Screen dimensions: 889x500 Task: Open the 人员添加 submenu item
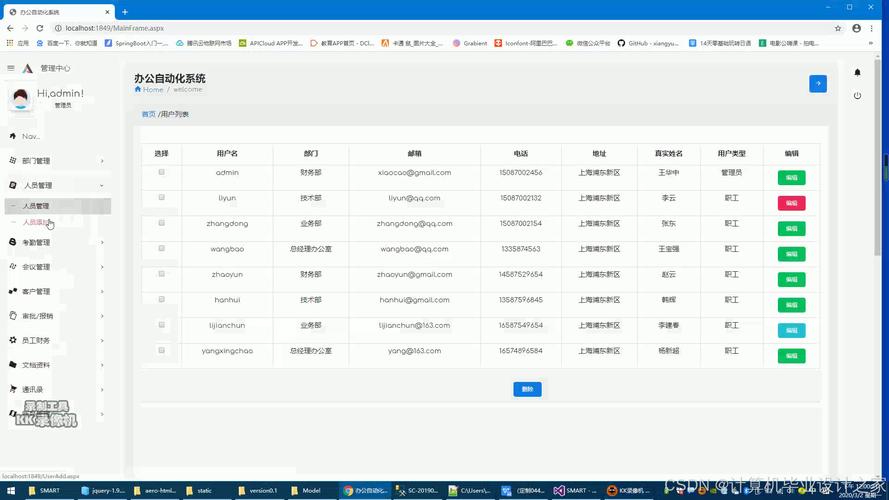click(x=36, y=222)
